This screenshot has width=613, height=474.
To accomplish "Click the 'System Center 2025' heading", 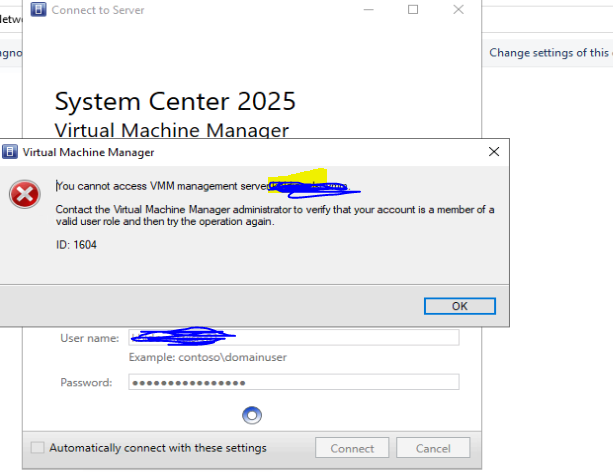I will 175,101.
